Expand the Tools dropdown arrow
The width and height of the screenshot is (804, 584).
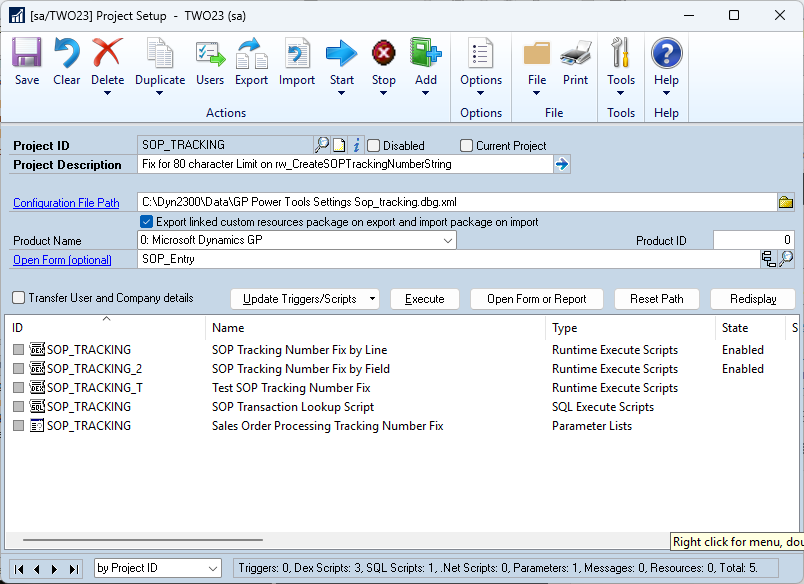(x=620, y=93)
